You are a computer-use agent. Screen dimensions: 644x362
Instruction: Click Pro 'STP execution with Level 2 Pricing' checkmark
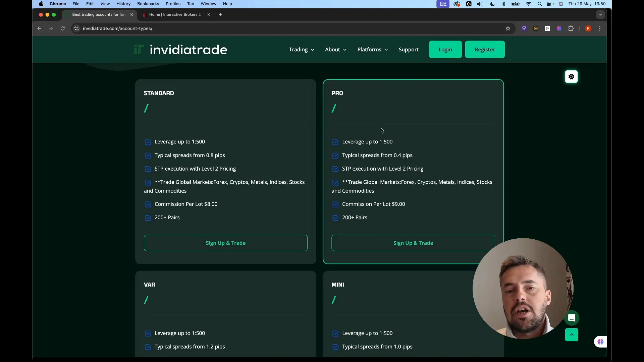point(335,169)
